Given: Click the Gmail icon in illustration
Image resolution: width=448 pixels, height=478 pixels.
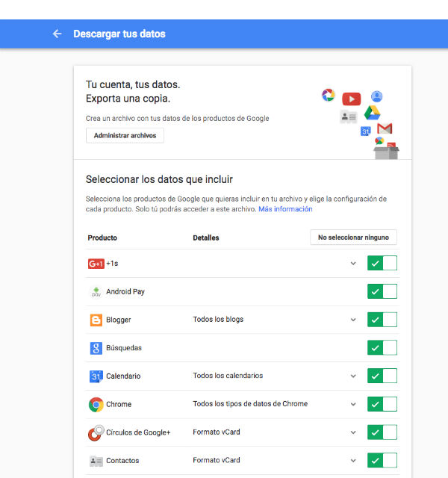Looking at the screenshot, I should click(385, 128).
